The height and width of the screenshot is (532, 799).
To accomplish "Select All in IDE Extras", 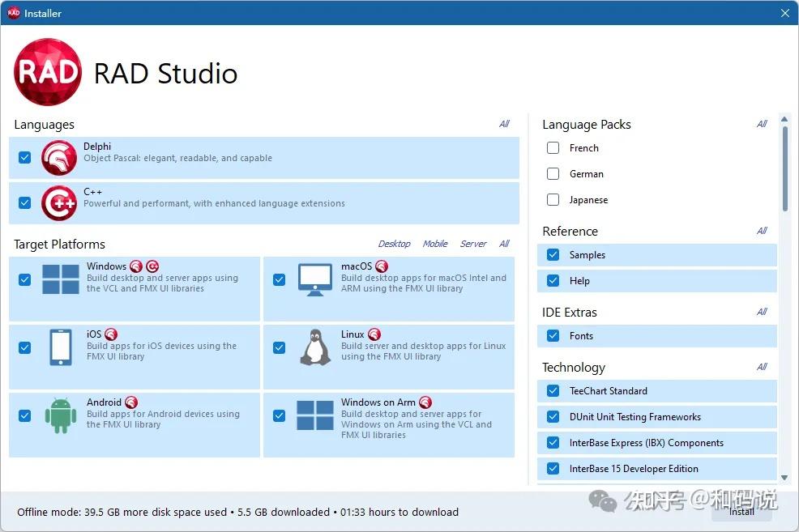I will click(762, 312).
